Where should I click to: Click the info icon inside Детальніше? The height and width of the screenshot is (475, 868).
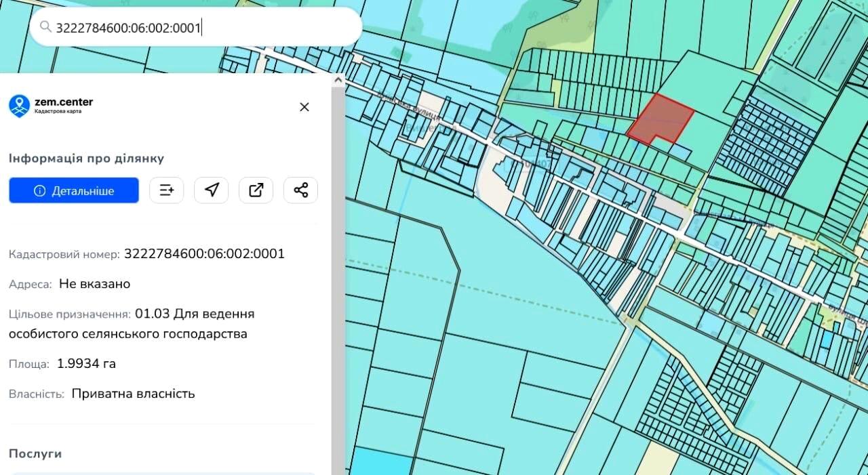coord(39,191)
